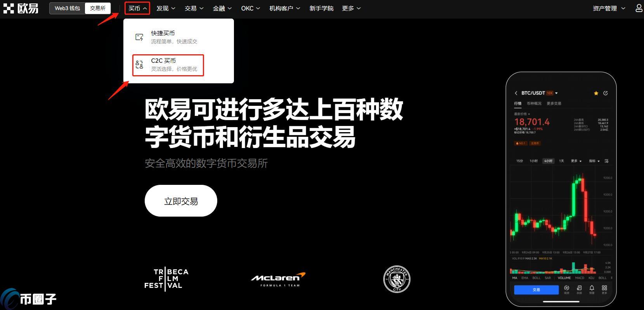Expand the OKC dropdown
Image resolution: width=644 pixels, height=310 pixels.
click(x=251, y=8)
